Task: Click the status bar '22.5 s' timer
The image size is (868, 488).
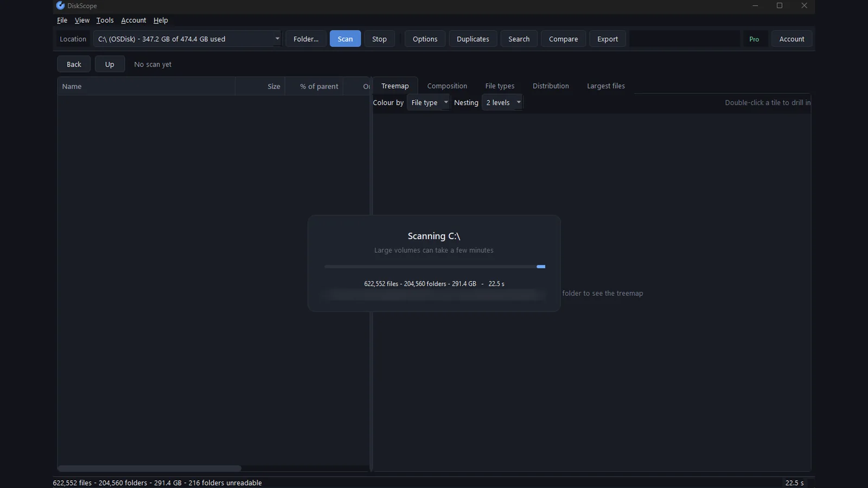Action: tap(795, 483)
